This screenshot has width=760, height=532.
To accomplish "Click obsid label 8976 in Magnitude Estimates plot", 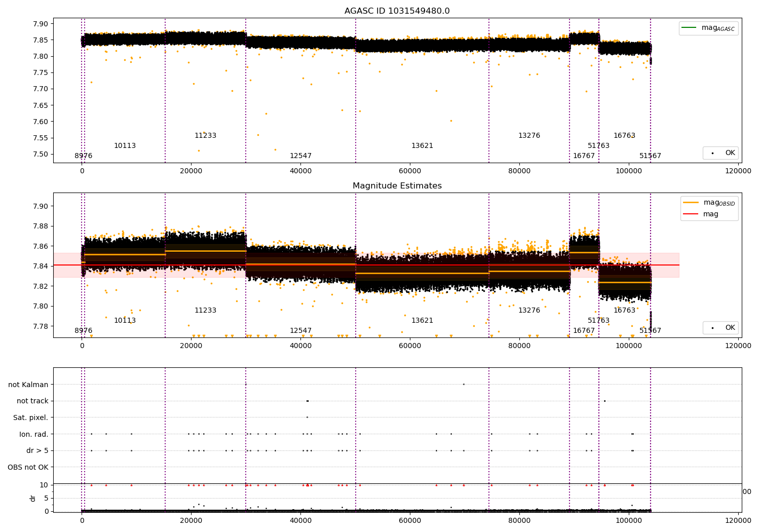I will click(84, 331).
